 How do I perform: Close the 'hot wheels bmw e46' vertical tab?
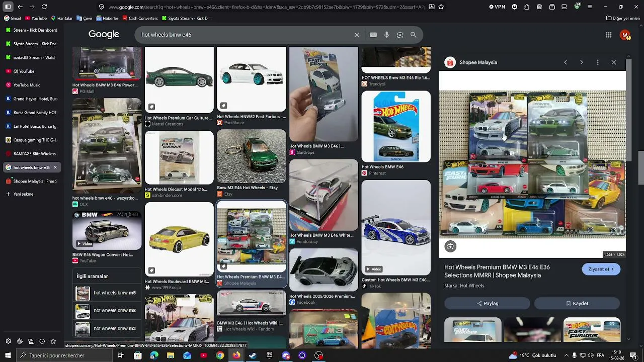coord(55,167)
